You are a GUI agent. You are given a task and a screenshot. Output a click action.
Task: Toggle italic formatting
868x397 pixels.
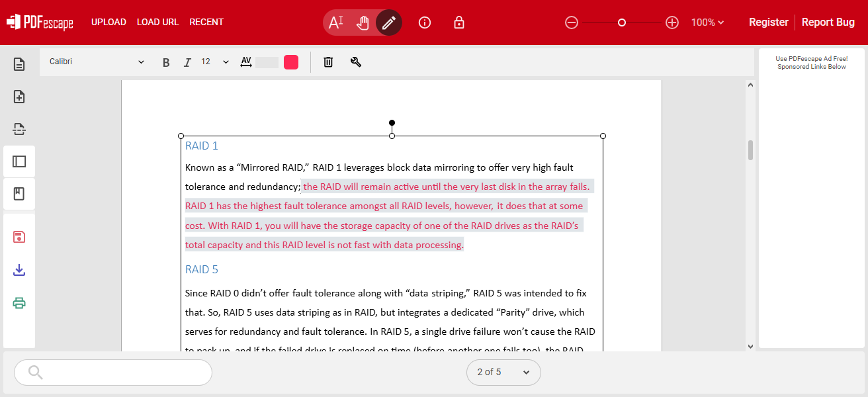(x=187, y=62)
